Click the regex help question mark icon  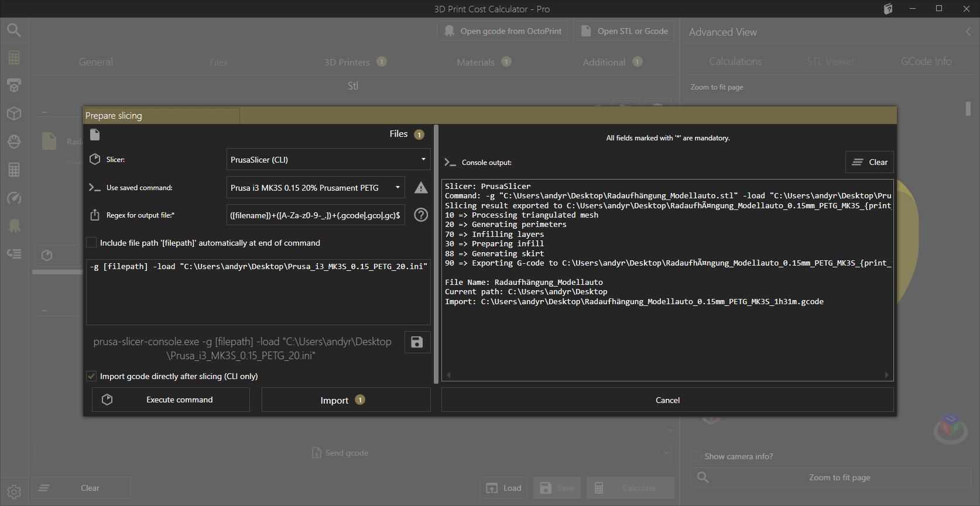[421, 215]
